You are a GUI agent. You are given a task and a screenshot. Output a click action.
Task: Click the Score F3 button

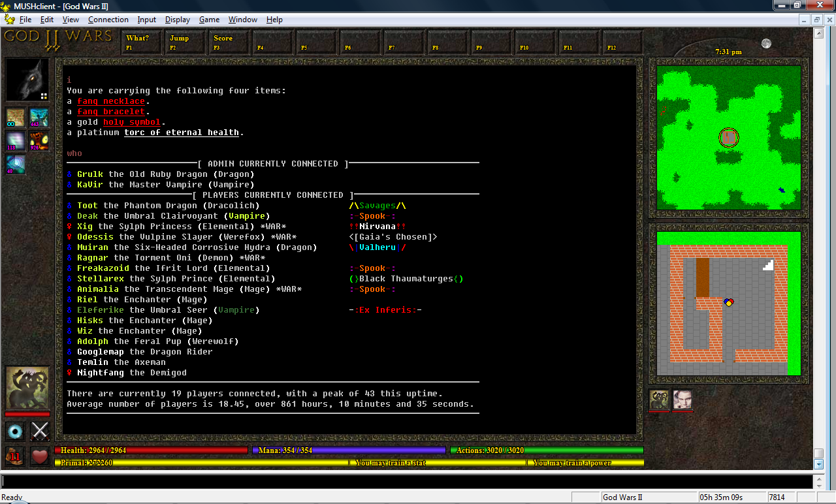click(230, 42)
